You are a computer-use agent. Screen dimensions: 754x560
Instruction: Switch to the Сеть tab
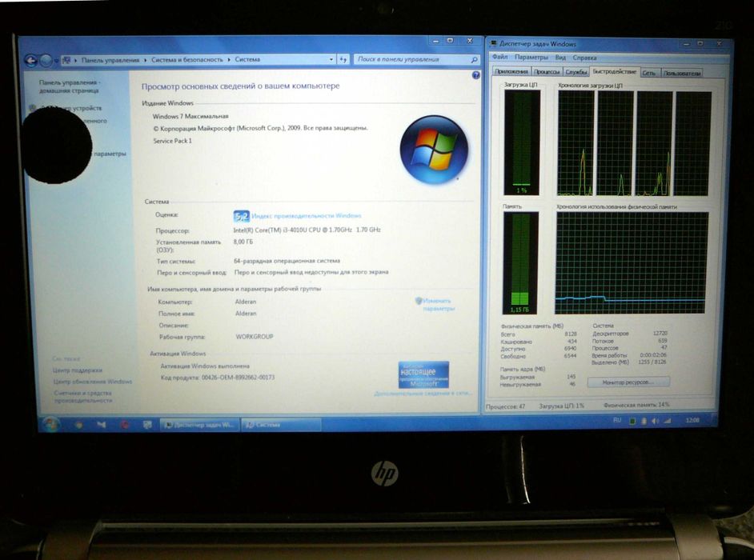coord(649,73)
